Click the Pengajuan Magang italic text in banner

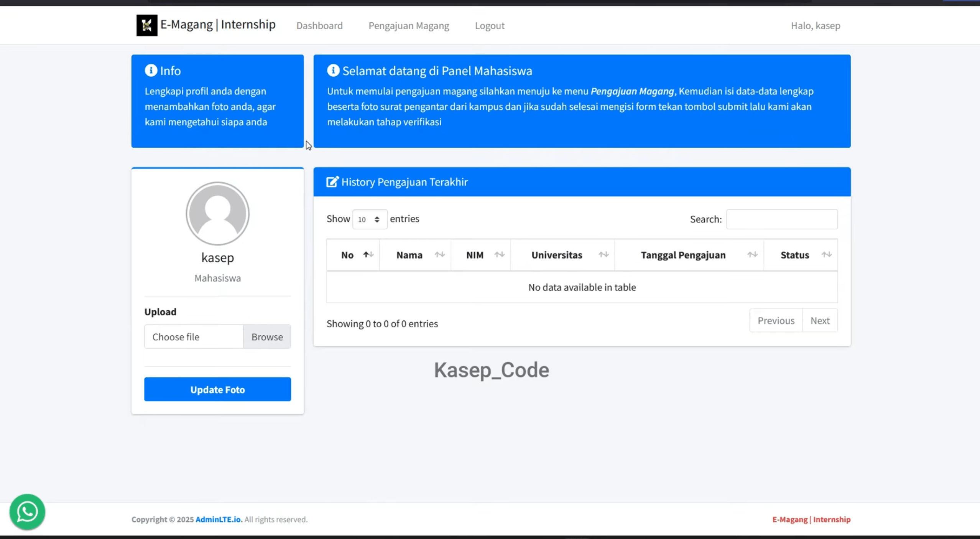click(632, 91)
